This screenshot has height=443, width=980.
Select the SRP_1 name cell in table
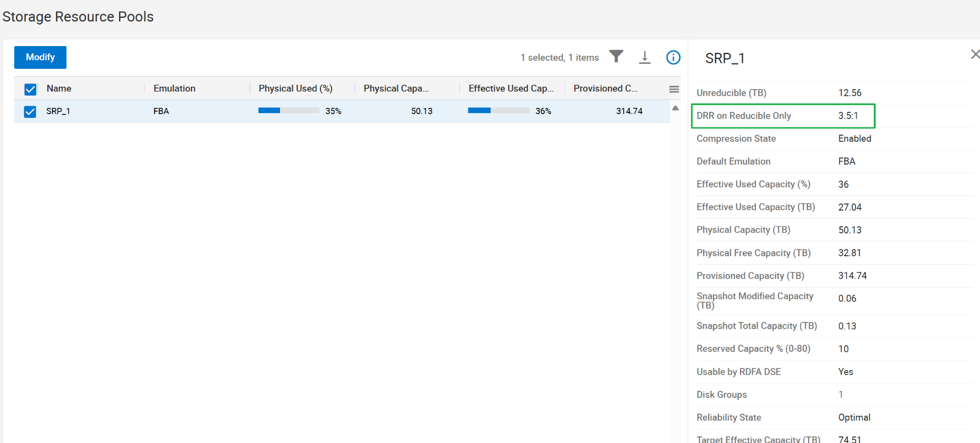point(58,111)
